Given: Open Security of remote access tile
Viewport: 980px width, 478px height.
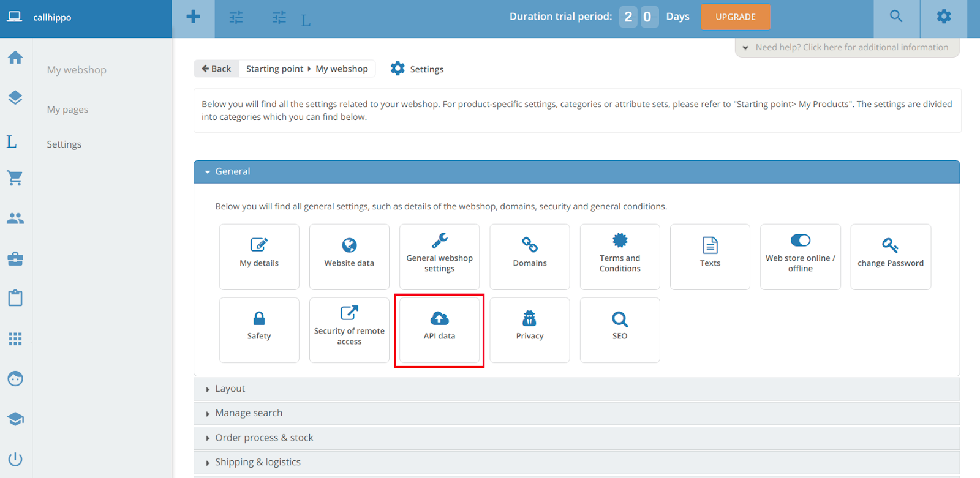Looking at the screenshot, I should [349, 330].
